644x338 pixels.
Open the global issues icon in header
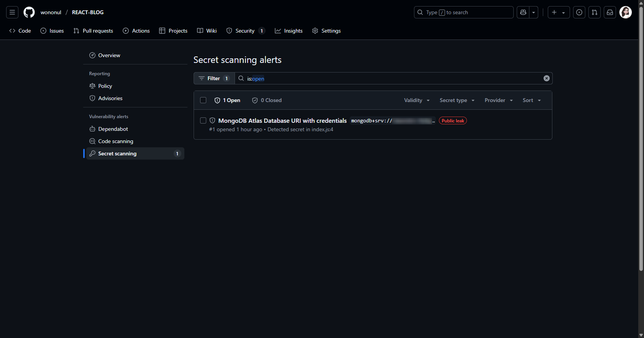[579, 12]
